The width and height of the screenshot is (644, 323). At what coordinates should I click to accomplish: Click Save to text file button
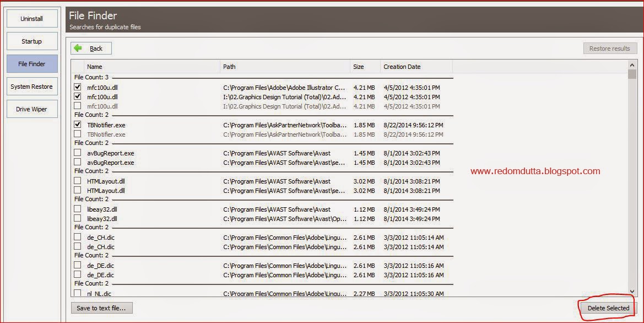[101, 308]
